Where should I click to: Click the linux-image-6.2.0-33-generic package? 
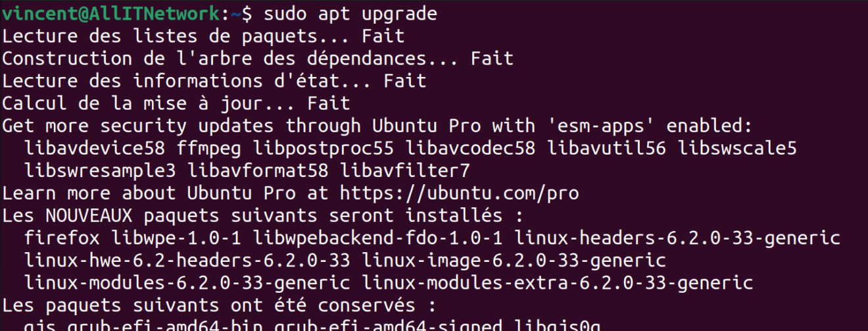pos(514,261)
